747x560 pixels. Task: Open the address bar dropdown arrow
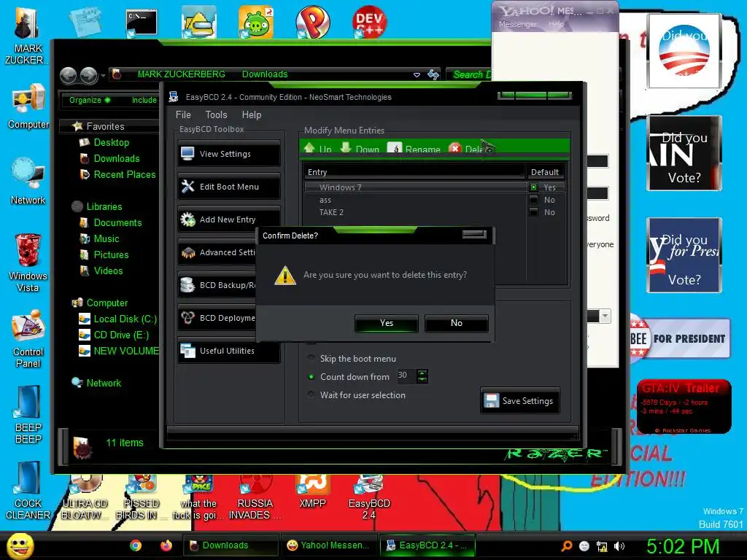click(x=417, y=75)
